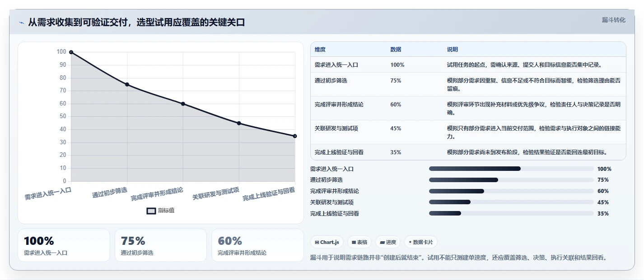The image size is (644, 280).
Task: Click the 通过初步筛选 progress bar
Action: tap(511, 180)
